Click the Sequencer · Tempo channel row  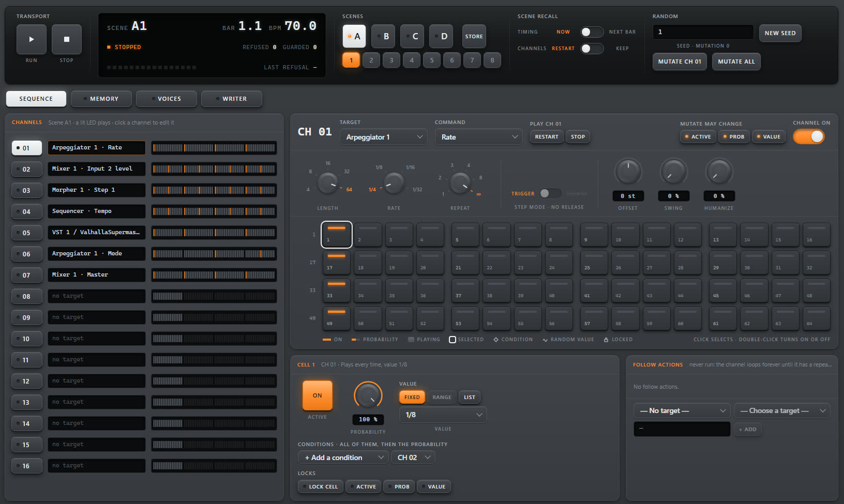97,211
